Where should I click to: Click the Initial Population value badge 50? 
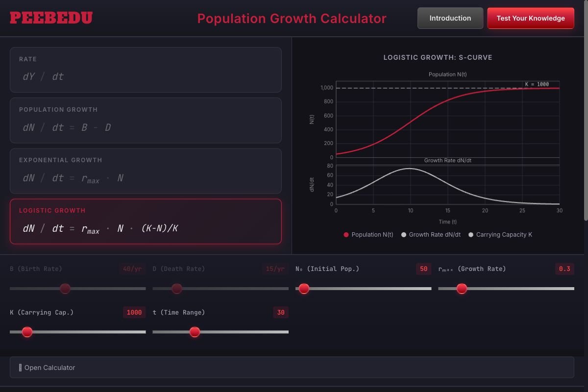[x=423, y=269]
